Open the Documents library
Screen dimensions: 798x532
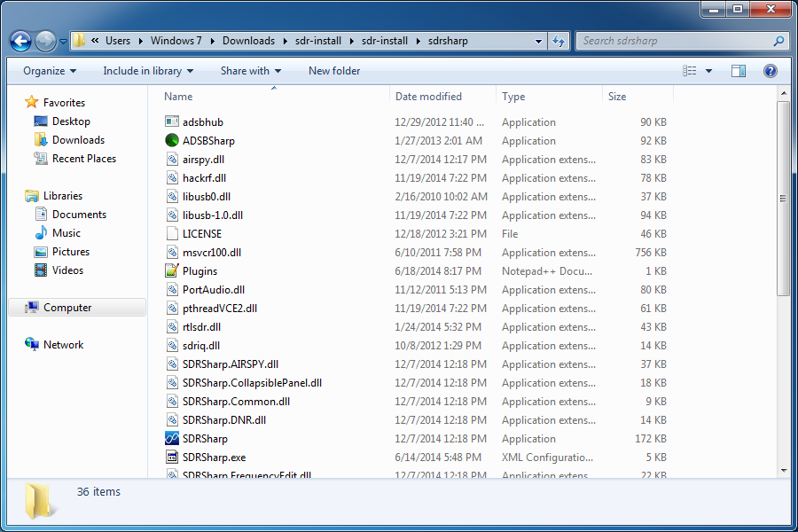point(79,215)
